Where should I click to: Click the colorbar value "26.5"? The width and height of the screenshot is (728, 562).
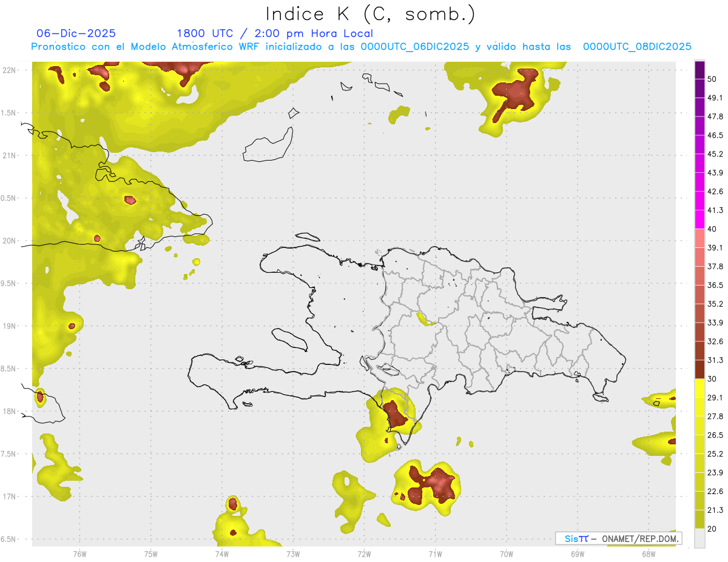(715, 435)
